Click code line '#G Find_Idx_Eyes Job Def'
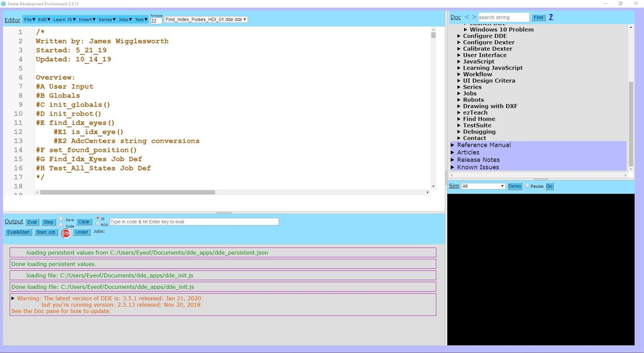This screenshot has width=644, height=353. tap(89, 159)
